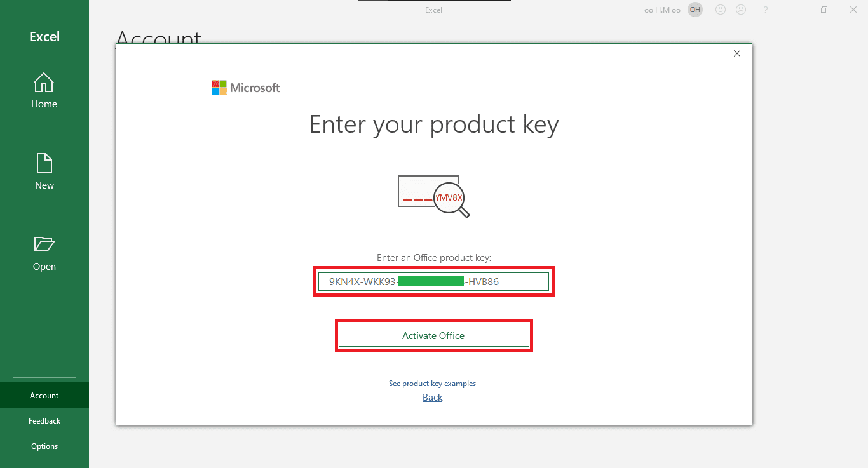Click the oo H.M oo account name
This screenshot has height=468, width=868.
click(663, 10)
